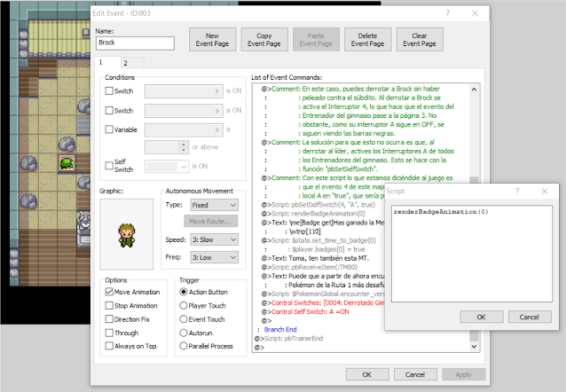Select the Comment: Con este script line
The width and height of the screenshot is (566, 392).
pyautogui.click(x=357, y=178)
